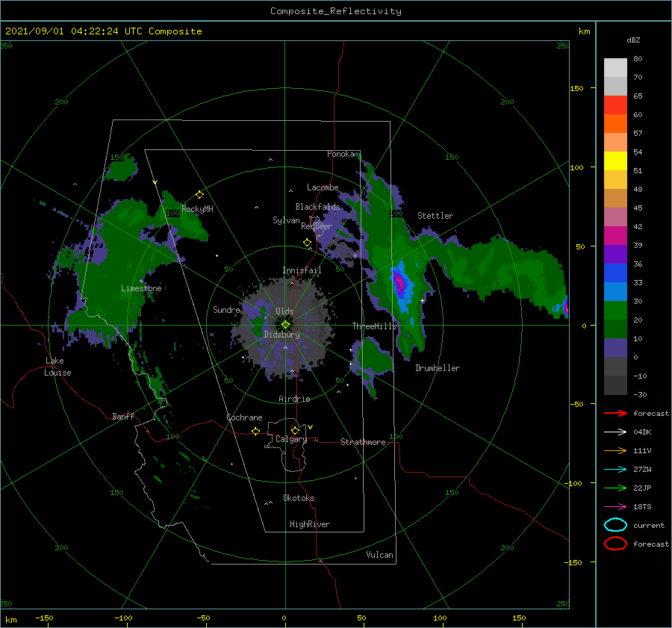Click the RockyMH label on map
This screenshot has width=672, height=628.
pyautogui.click(x=197, y=209)
